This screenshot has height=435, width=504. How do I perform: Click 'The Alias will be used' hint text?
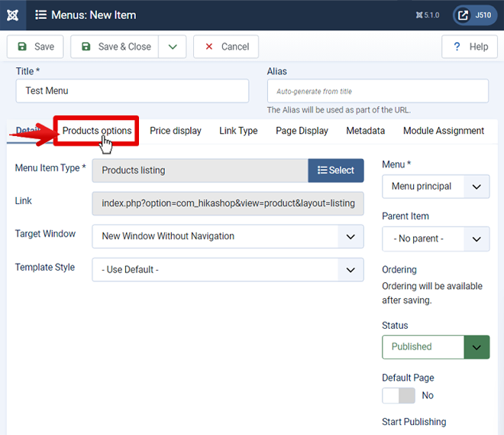[339, 110]
